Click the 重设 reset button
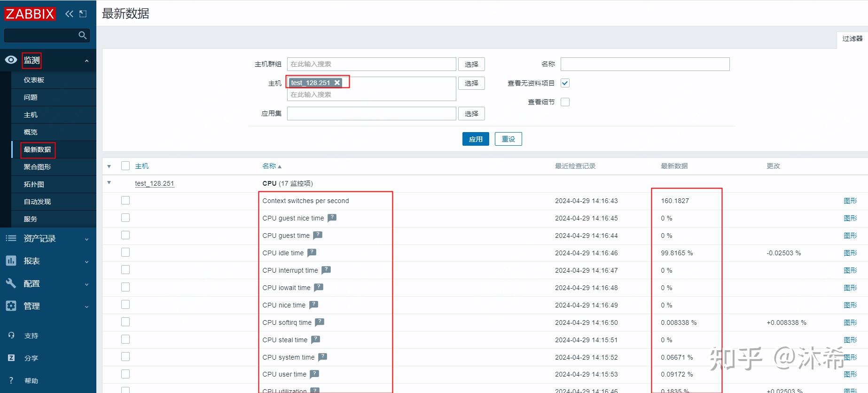This screenshot has width=868, height=393. pos(508,139)
